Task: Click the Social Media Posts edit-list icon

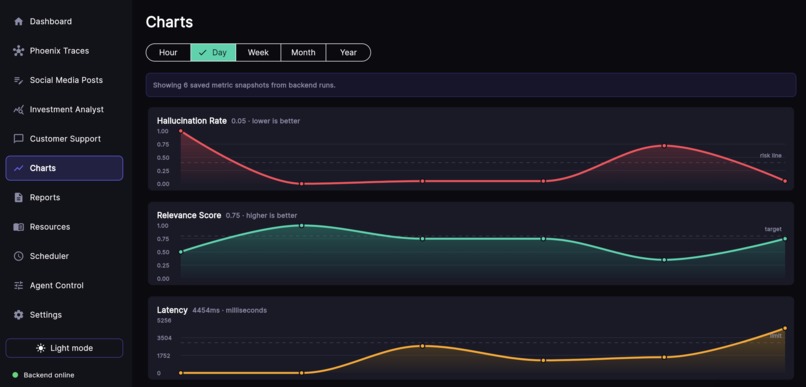Action: pyautogui.click(x=19, y=80)
